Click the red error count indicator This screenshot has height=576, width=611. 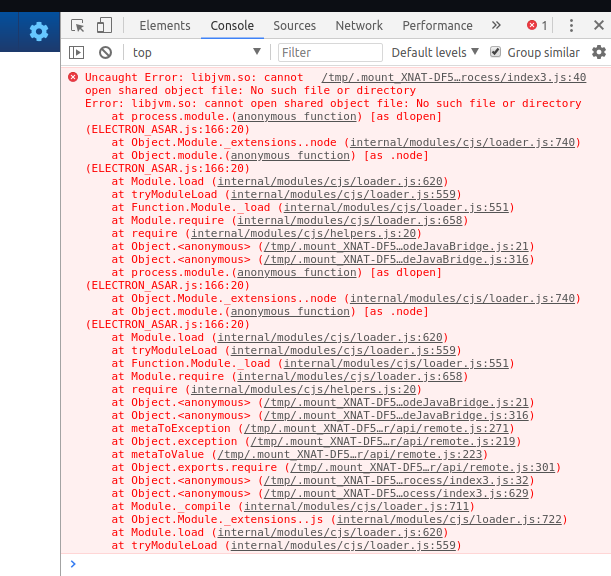537,26
